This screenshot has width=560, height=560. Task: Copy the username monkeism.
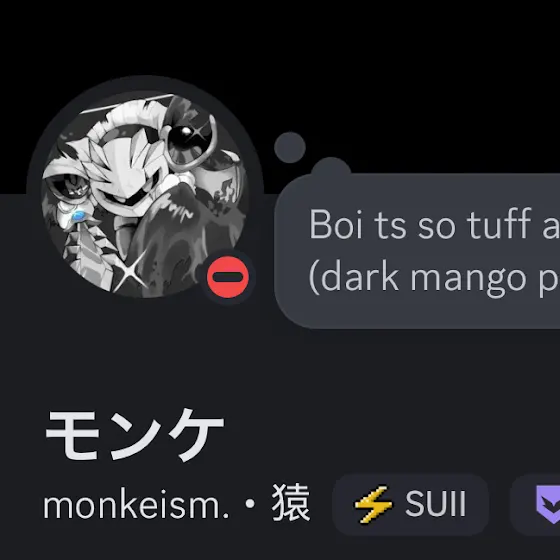136,505
